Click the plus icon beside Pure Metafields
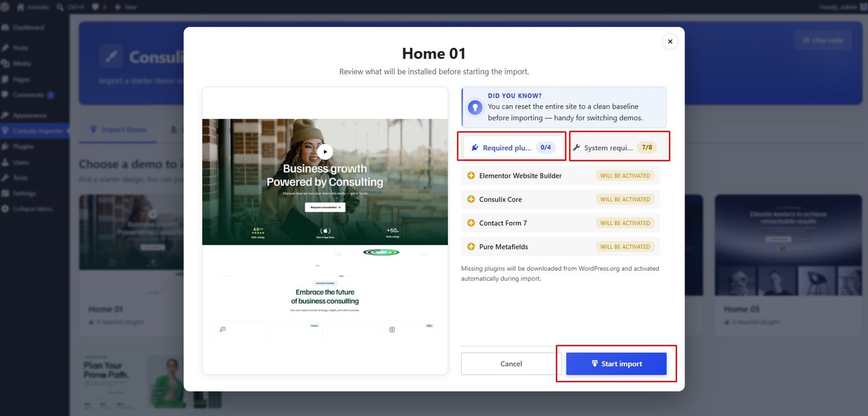 [x=471, y=247]
